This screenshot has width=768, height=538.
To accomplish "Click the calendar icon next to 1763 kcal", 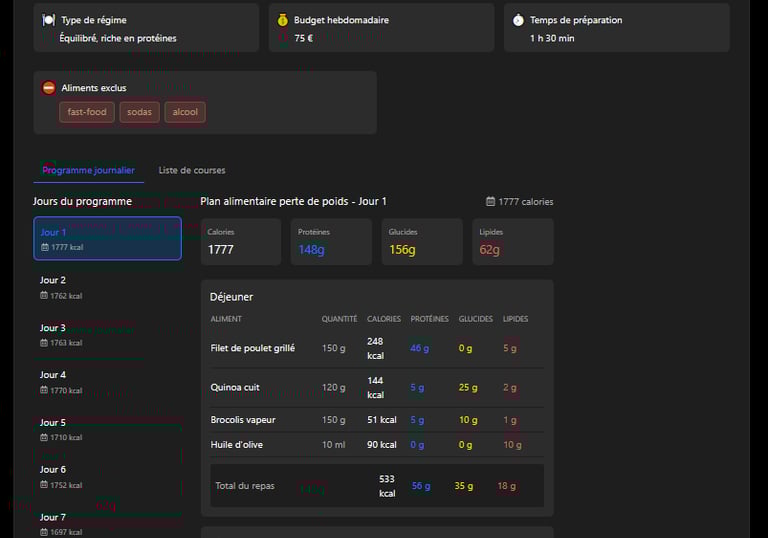I will point(44,343).
